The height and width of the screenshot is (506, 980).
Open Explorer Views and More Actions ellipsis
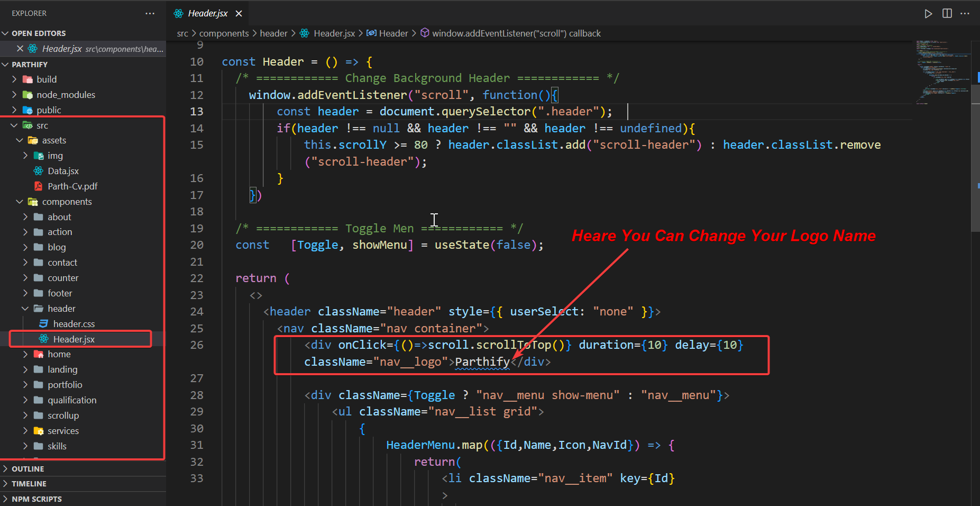150,13
